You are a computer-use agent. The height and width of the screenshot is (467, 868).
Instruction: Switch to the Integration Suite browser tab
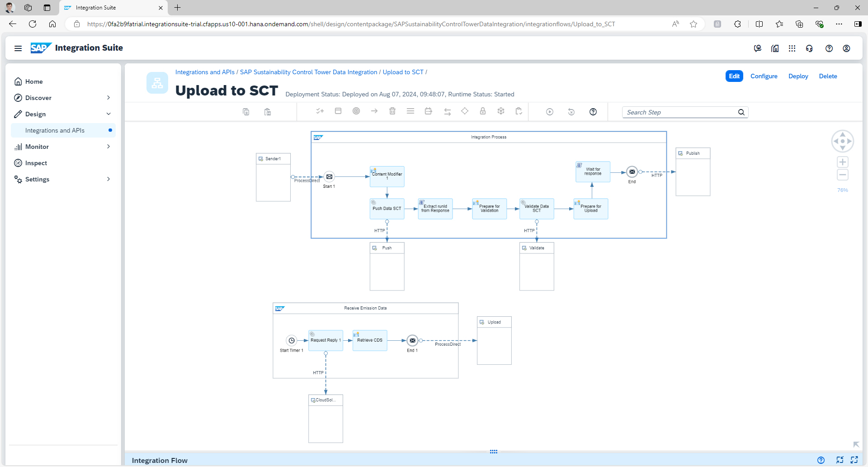pyautogui.click(x=108, y=8)
